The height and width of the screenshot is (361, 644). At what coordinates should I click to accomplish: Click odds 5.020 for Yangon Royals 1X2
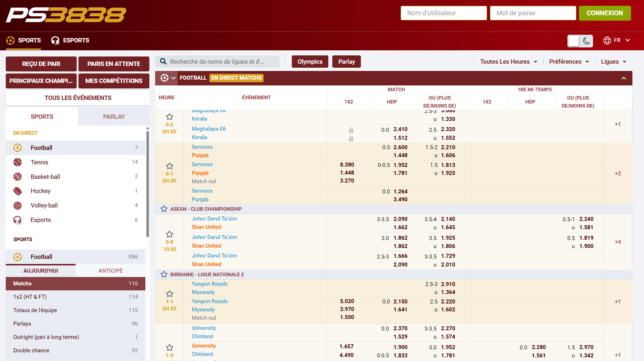point(347,301)
